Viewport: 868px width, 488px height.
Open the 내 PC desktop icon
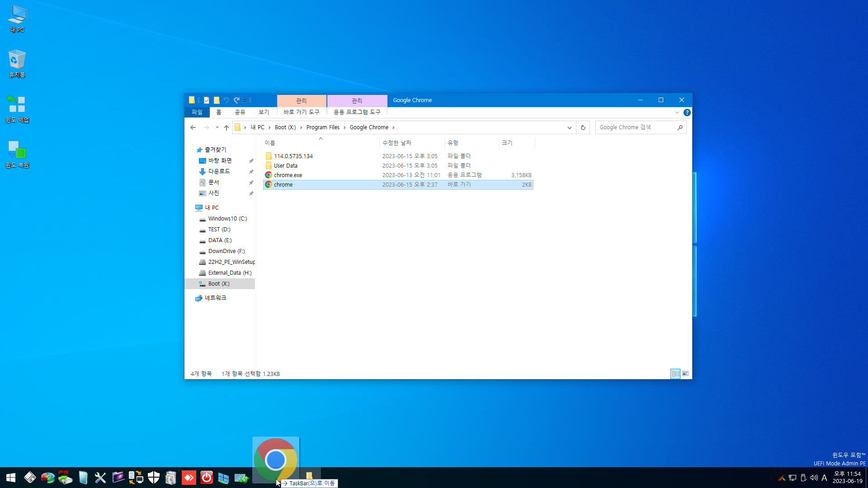tap(17, 19)
